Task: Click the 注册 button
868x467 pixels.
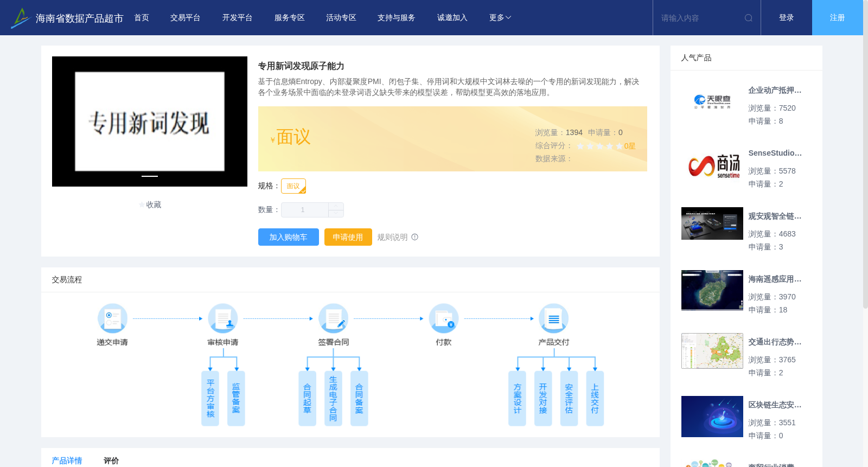Action: pos(838,18)
